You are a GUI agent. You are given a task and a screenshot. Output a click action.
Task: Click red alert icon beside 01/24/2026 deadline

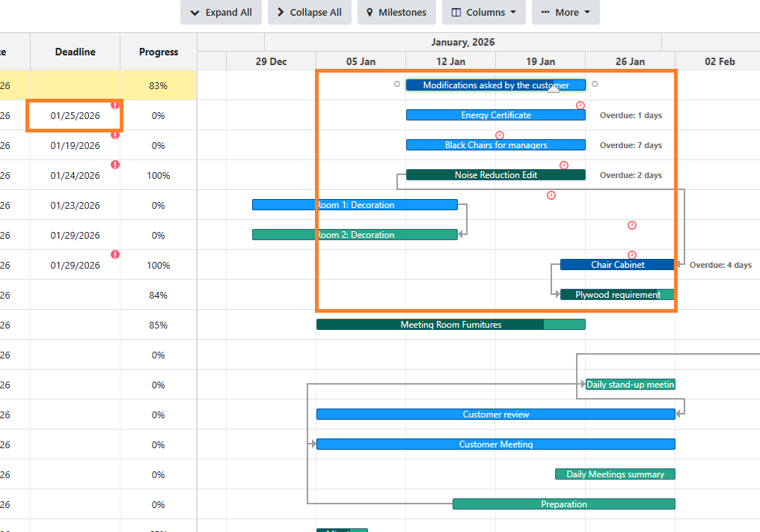tap(115, 165)
